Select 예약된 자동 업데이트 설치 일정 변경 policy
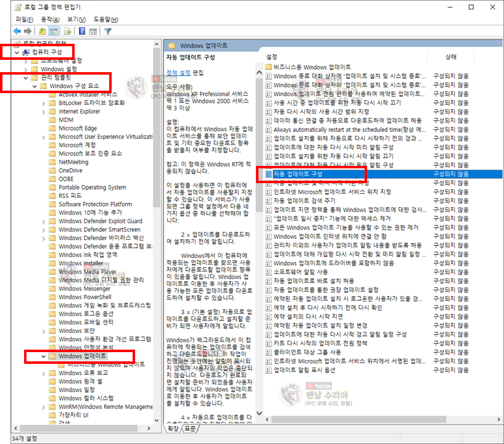Viewport: 504px width, 444px height. pyautogui.click(x=320, y=326)
